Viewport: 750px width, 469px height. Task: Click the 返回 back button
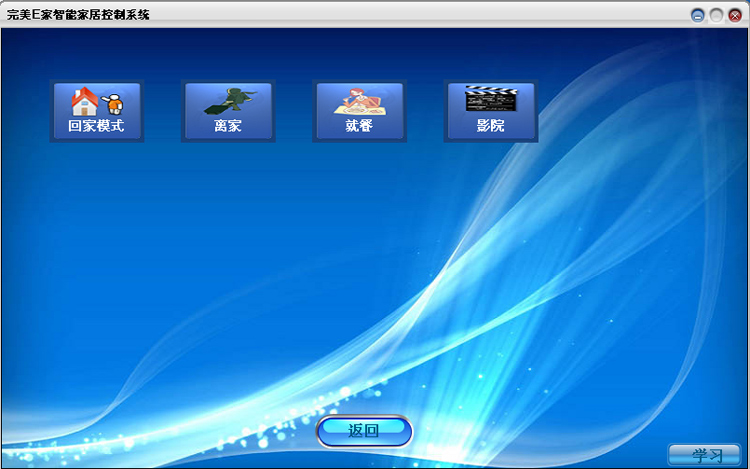coord(364,431)
